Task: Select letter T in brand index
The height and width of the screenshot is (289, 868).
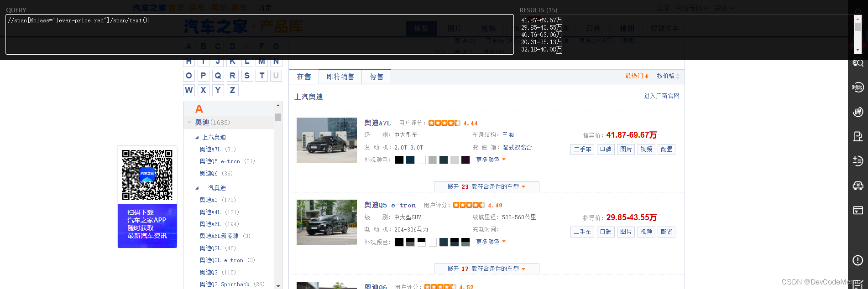Action: pos(262,76)
